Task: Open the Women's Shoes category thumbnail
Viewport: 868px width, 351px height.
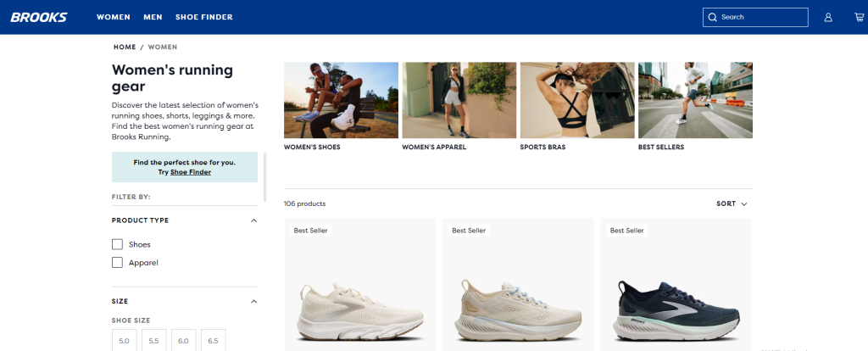Action: (341, 100)
